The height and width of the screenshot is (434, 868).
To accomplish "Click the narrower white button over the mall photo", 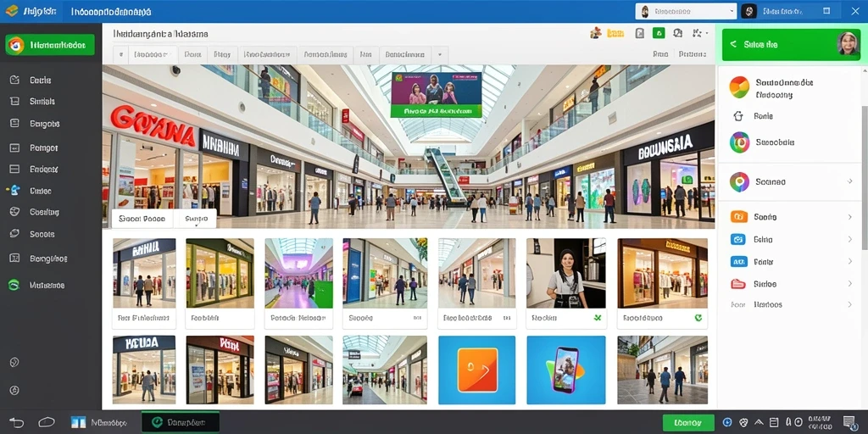I will pos(196,219).
